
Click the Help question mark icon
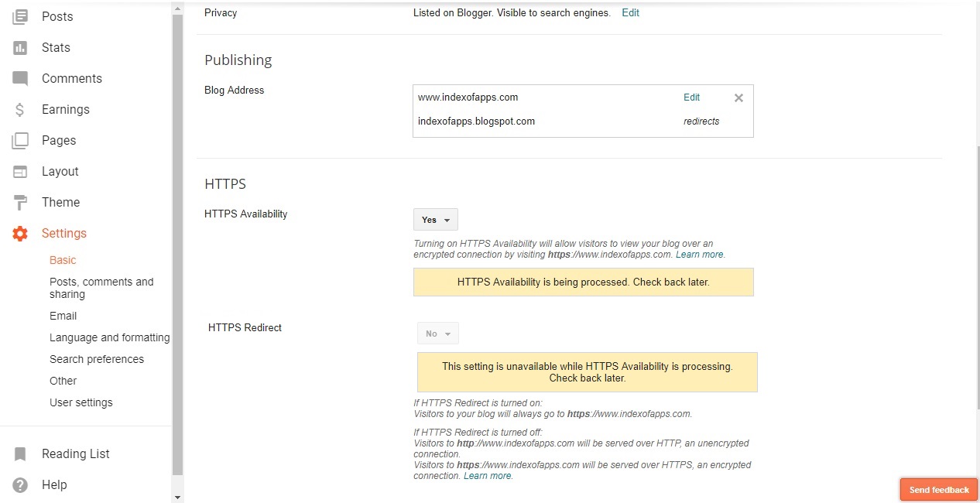point(20,484)
